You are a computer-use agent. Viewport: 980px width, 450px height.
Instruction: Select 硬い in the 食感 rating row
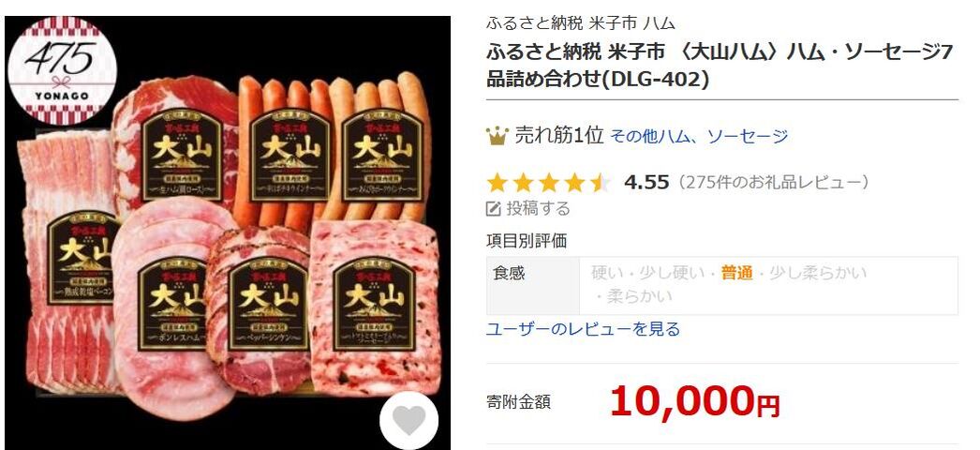603,273
